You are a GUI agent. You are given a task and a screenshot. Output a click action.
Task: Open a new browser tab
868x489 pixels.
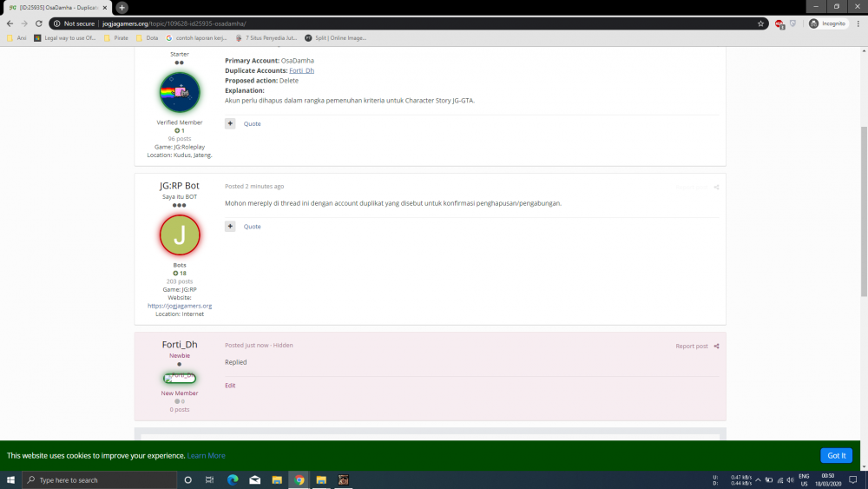(x=122, y=8)
